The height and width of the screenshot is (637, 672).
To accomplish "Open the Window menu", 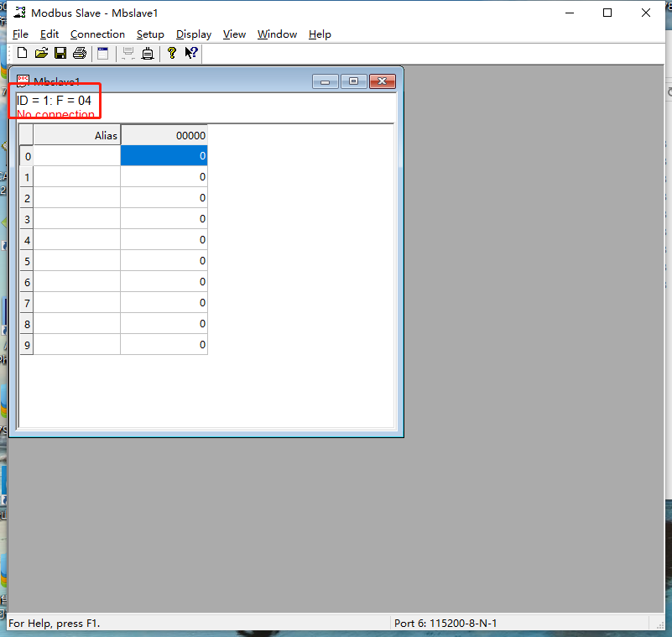I will (277, 34).
